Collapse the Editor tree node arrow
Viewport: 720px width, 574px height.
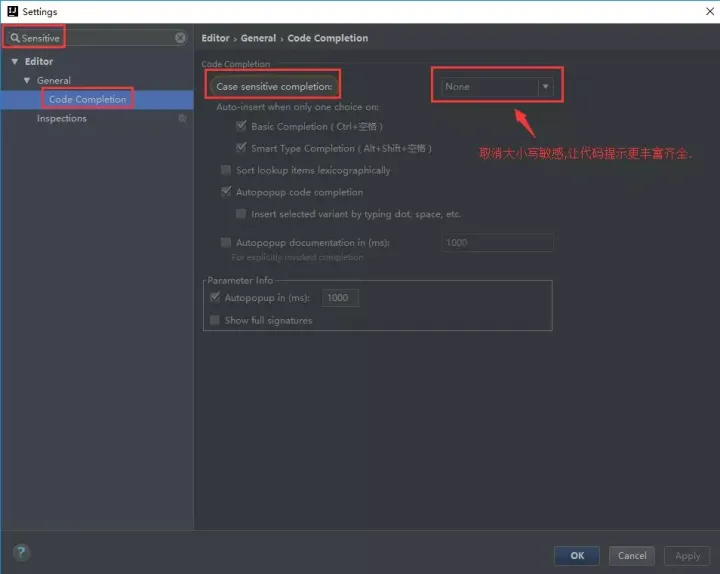pyautogui.click(x=15, y=62)
